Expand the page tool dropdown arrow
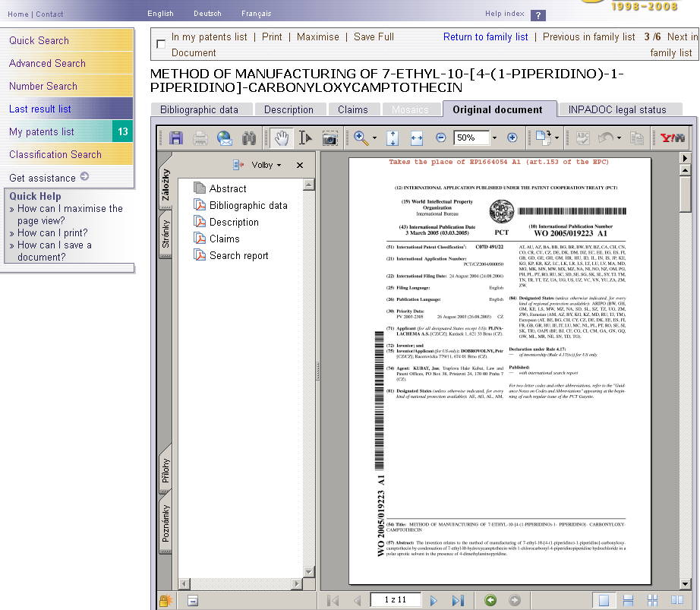This screenshot has height=610, width=700. [557, 138]
